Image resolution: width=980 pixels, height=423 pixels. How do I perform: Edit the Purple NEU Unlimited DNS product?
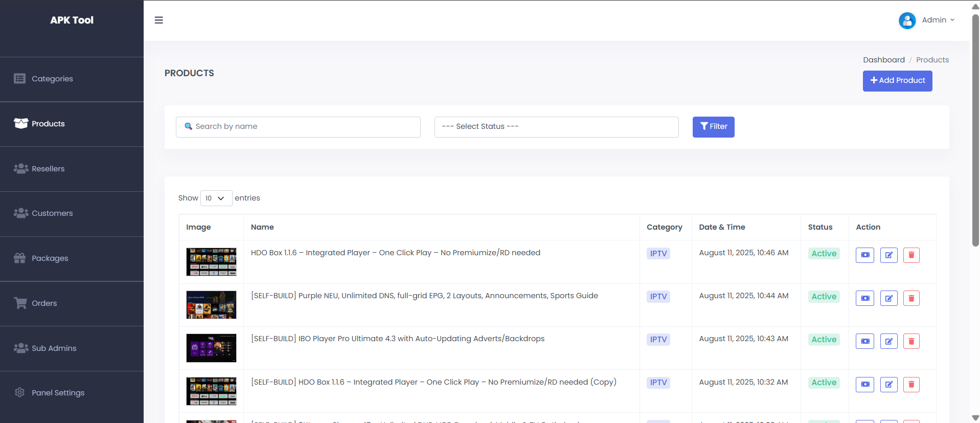[889, 298]
